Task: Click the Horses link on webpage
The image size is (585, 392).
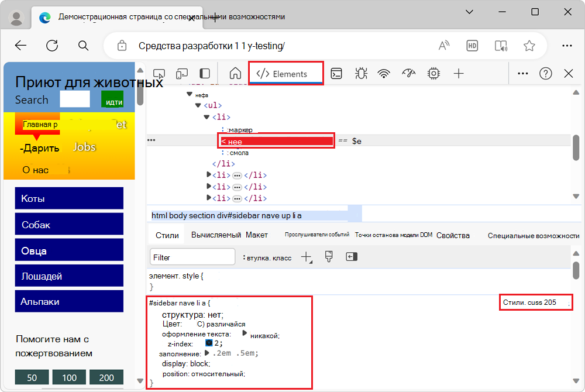Action: click(x=69, y=276)
